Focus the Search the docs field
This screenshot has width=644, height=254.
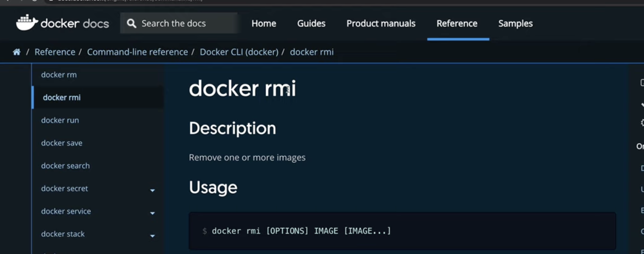pos(179,23)
